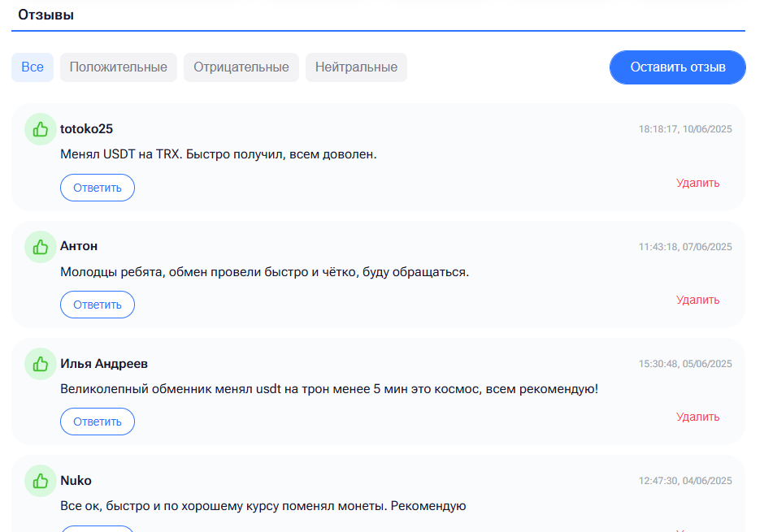Reply to Антон's review with Ответить
The width and height of the screenshot is (764, 532).
tap(98, 305)
